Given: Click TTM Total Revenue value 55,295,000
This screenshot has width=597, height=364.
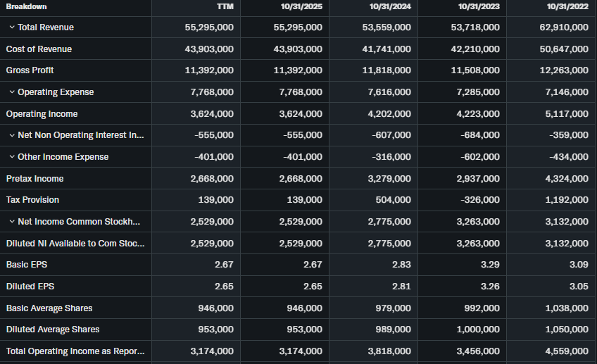Looking at the screenshot, I should 206,27.
